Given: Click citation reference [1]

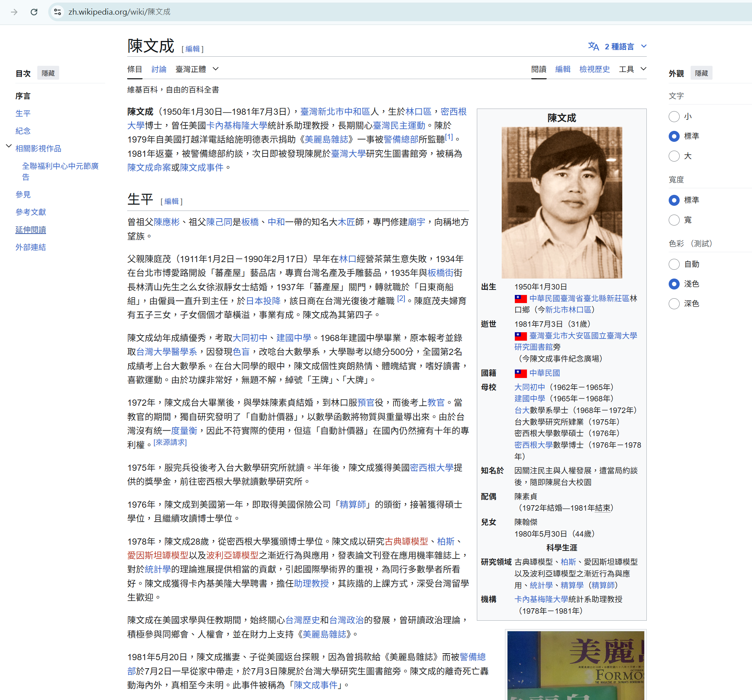Looking at the screenshot, I should point(449,137).
